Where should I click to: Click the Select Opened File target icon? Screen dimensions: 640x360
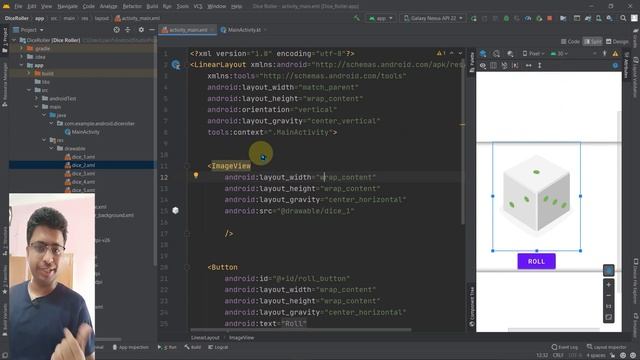pos(117,30)
